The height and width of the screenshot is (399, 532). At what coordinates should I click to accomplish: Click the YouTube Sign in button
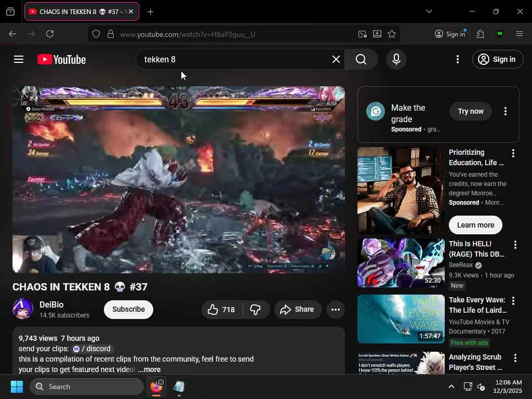pyautogui.click(x=497, y=59)
